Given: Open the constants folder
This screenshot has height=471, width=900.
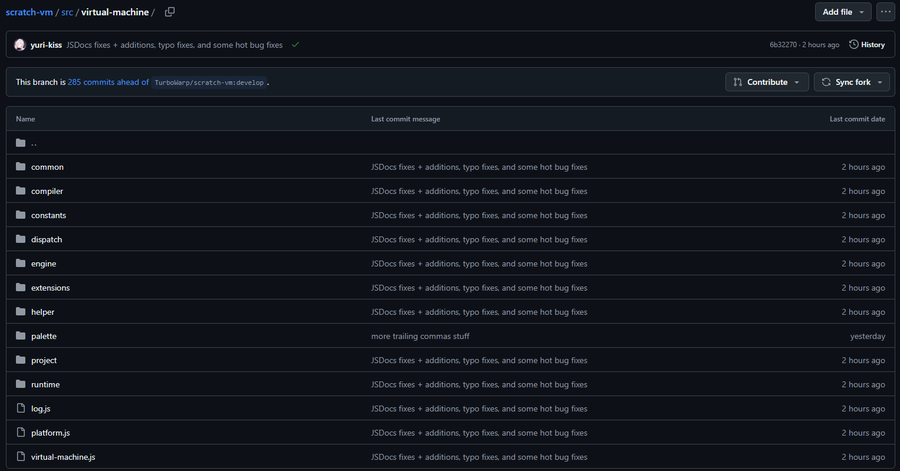Looking at the screenshot, I should click(x=48, y=215).
